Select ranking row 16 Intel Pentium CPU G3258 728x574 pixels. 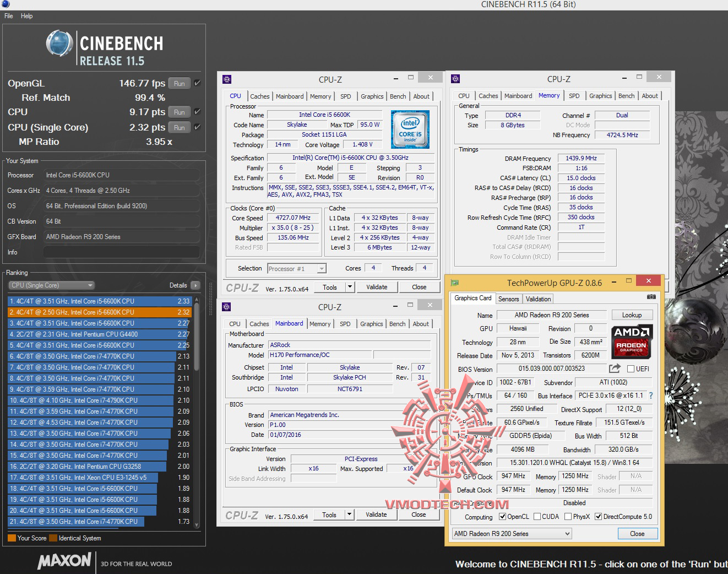tap(100, 467)
